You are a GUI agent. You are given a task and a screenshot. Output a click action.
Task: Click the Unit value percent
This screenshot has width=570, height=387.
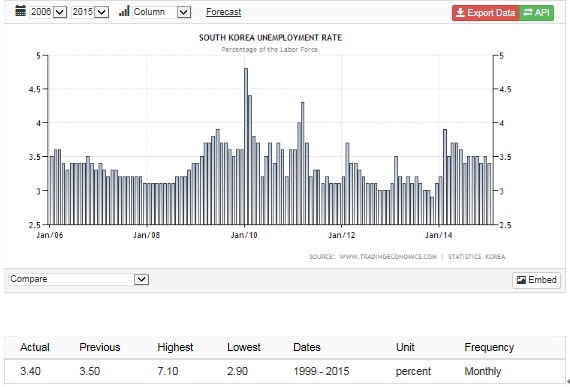[x=413, y=371]
